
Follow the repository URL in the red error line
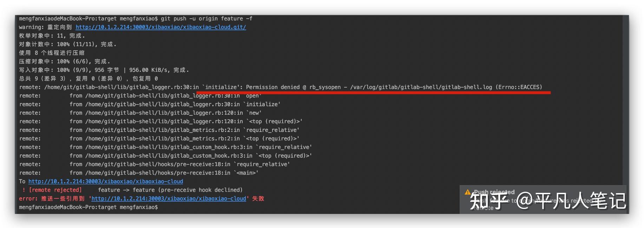(x=169, y=199)
